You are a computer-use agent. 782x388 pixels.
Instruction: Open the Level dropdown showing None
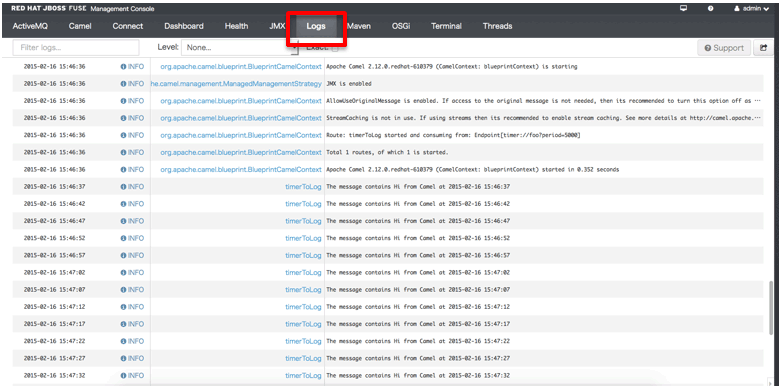click(239, 48)
